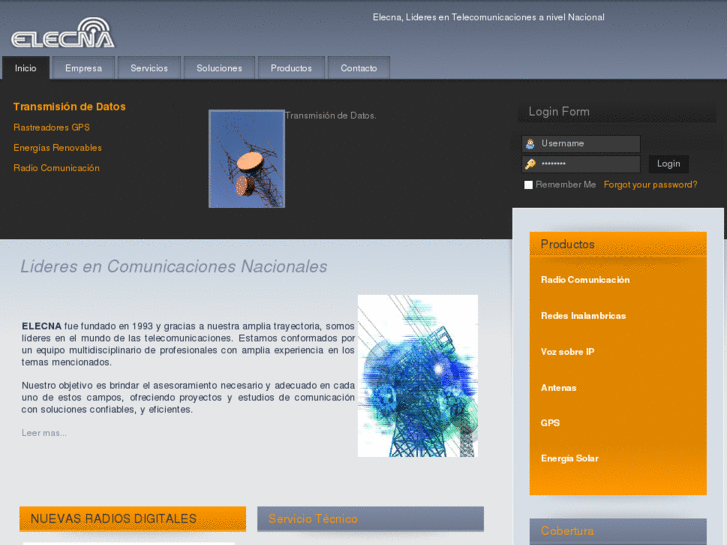Focus the password input field
The width and height of the screenshot is (727, 545).
click(581, 164)
